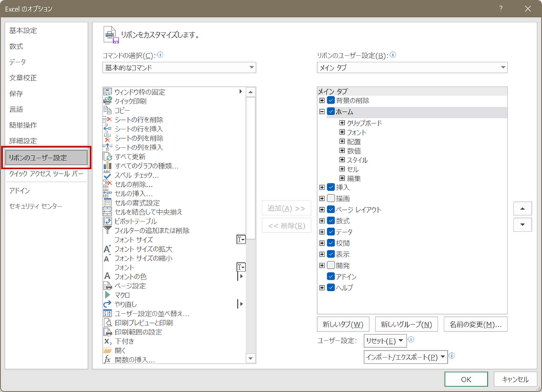Open the リセット dropdown button
Viewport: 542px width, 392px height.
coord(385,341)
